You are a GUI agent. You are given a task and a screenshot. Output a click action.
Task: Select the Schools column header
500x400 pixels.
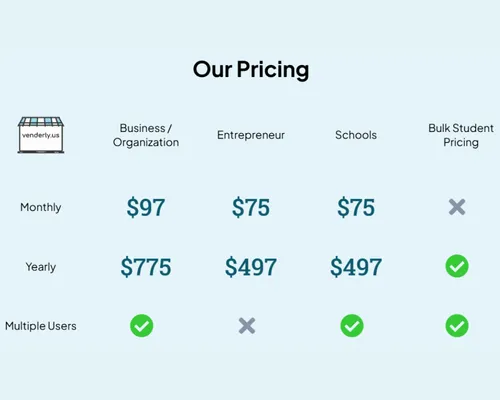tap(356, 135)
